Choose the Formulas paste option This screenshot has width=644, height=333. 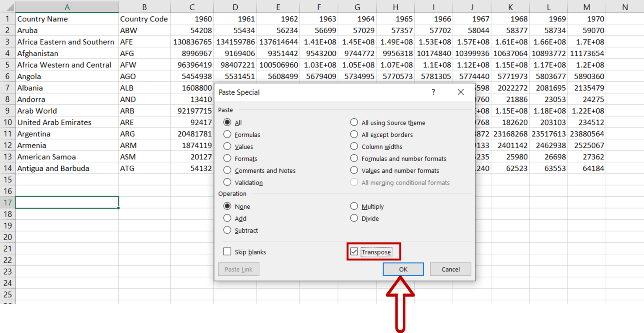227,135
